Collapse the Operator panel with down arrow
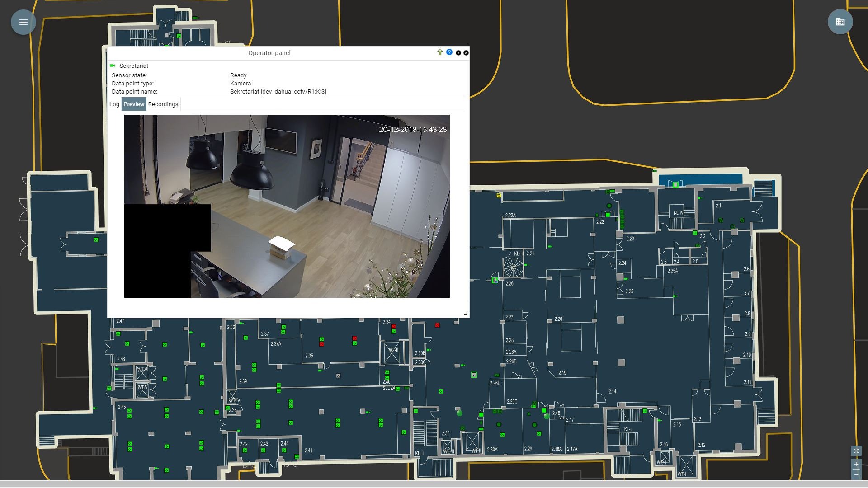 coord(458,53)
